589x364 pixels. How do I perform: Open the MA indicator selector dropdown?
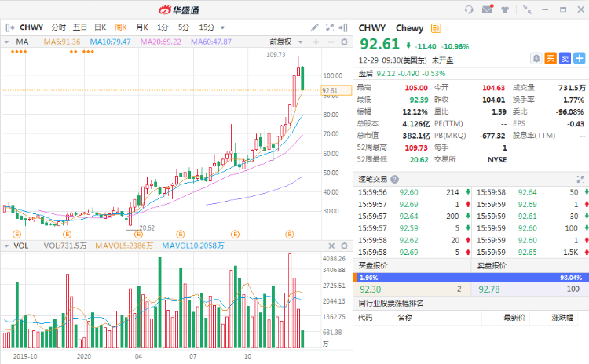[x=6, y=42]
